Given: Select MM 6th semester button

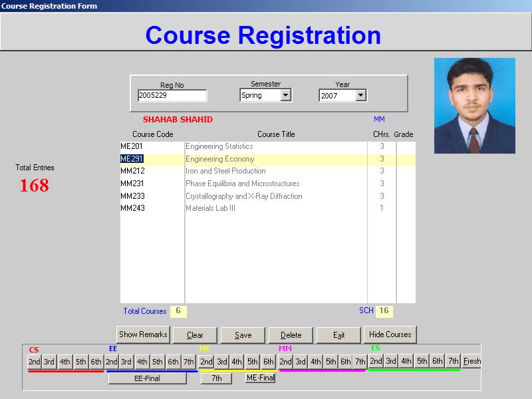Looking at the screenshot, I should [345, 362].
